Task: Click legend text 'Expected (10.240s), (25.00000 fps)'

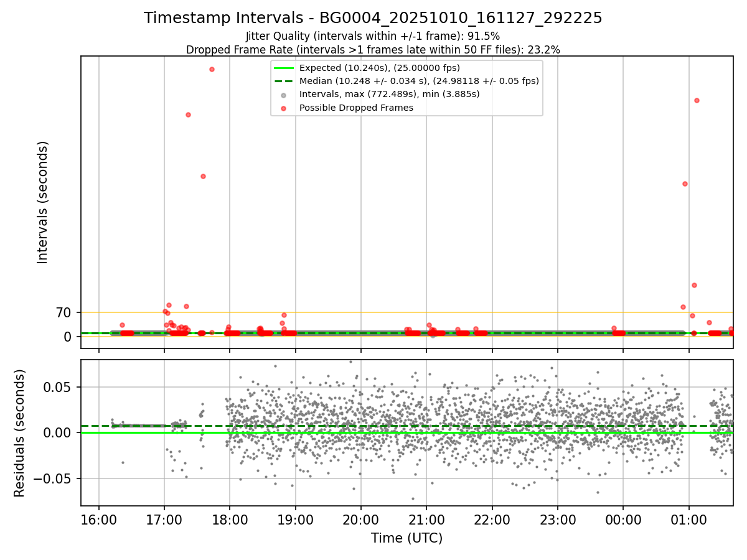Action: pyautogui.click(x=380, y=68)
